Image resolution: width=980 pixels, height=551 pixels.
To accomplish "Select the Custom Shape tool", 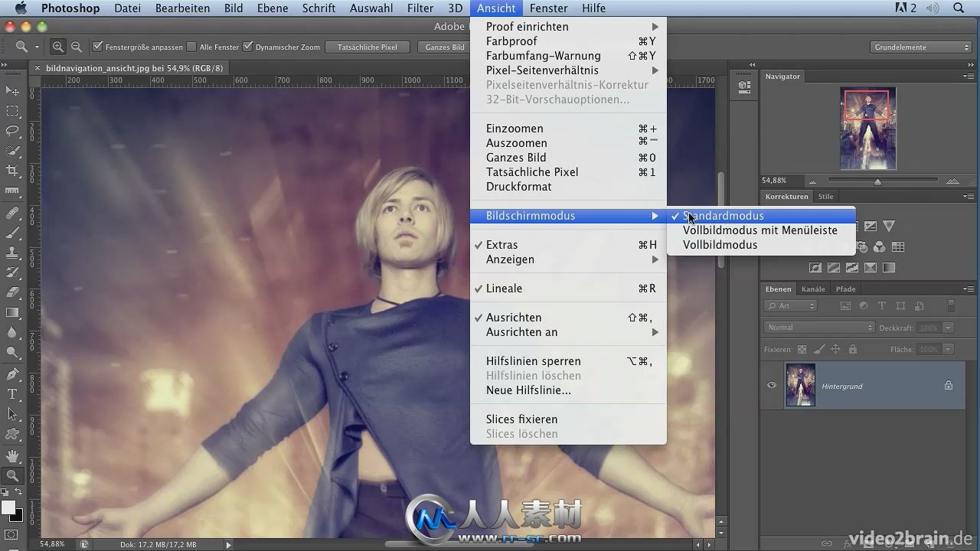I will point(12,434).
